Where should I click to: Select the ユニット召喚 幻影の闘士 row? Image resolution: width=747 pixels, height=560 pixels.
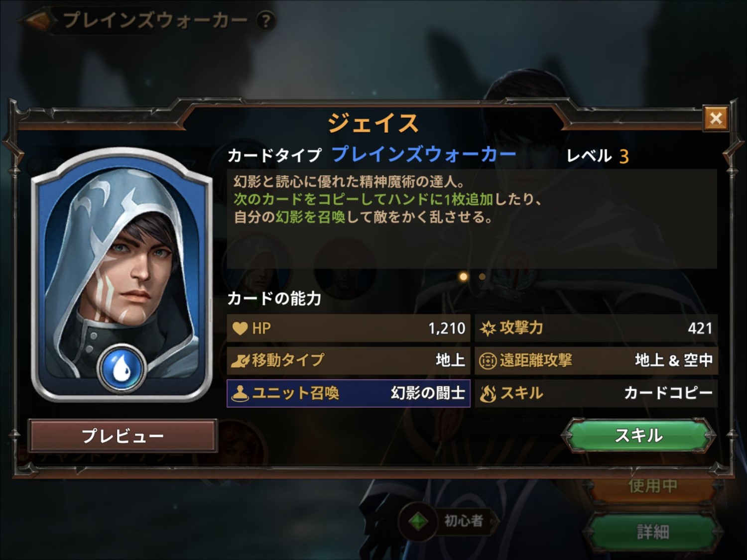coord(349,393)
